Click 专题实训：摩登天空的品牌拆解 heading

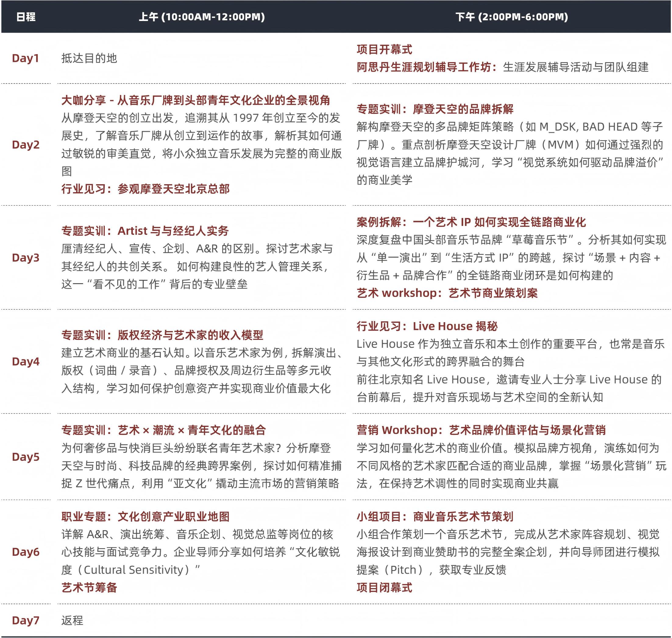coord(435,109)
